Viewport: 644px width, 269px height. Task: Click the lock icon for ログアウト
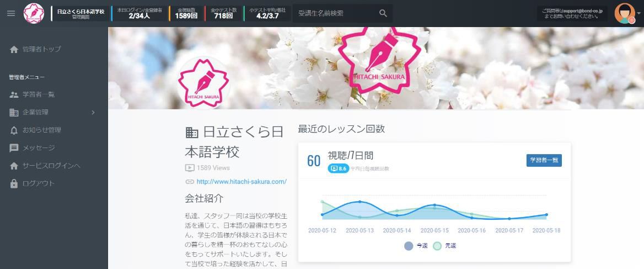14,183
